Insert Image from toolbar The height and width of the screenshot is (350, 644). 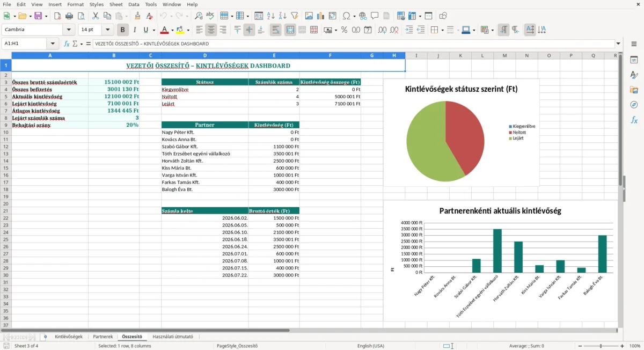309,16
